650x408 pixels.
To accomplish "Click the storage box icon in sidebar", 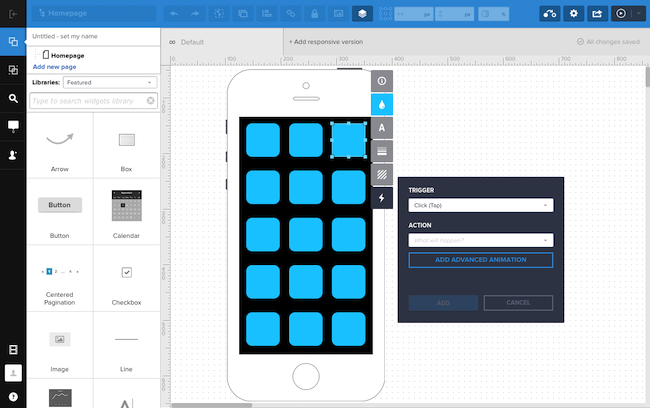I will point(13,350).
